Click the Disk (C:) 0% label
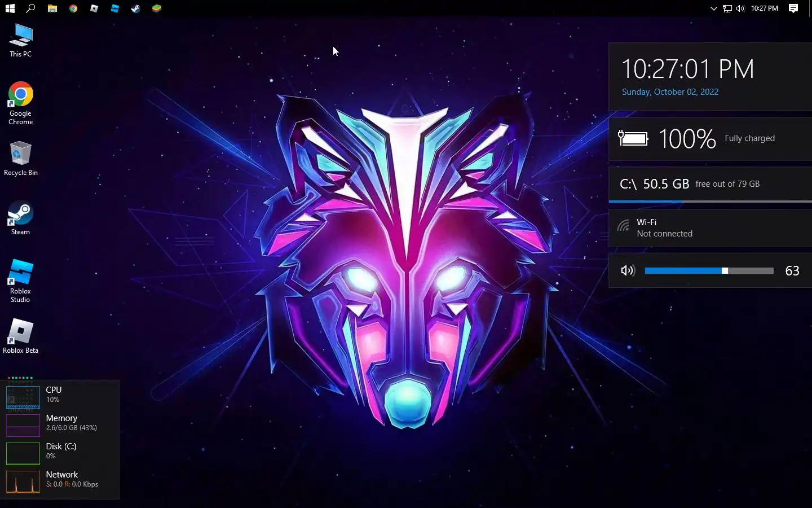The image size is (812, 508). point(61,451)
